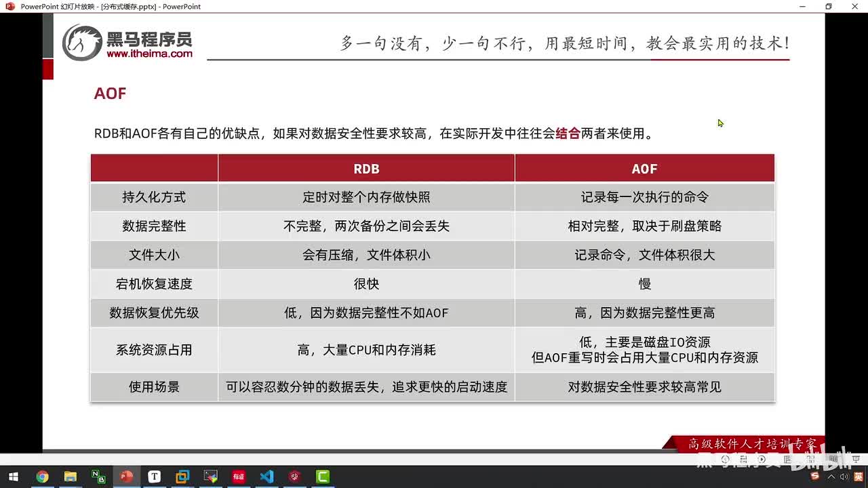868x488 pixels.
Task: Click the 宕机恢复速度 row label
Action: tap(154, 284)
